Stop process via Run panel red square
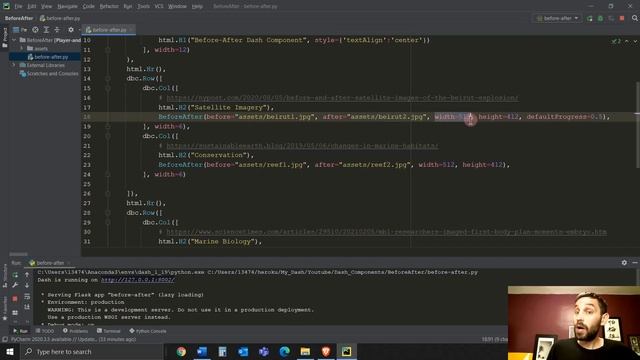 pos(15,299)
